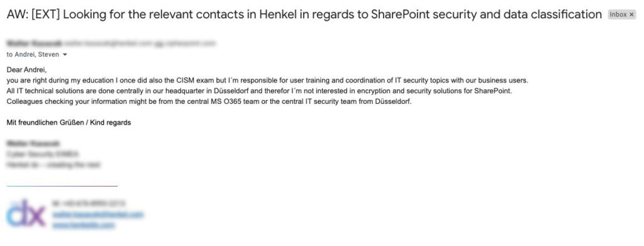The width and height of the screenshot is (644, 246).
Task: Click the blue-purple gradient divider line
Action: pos(62,186)
